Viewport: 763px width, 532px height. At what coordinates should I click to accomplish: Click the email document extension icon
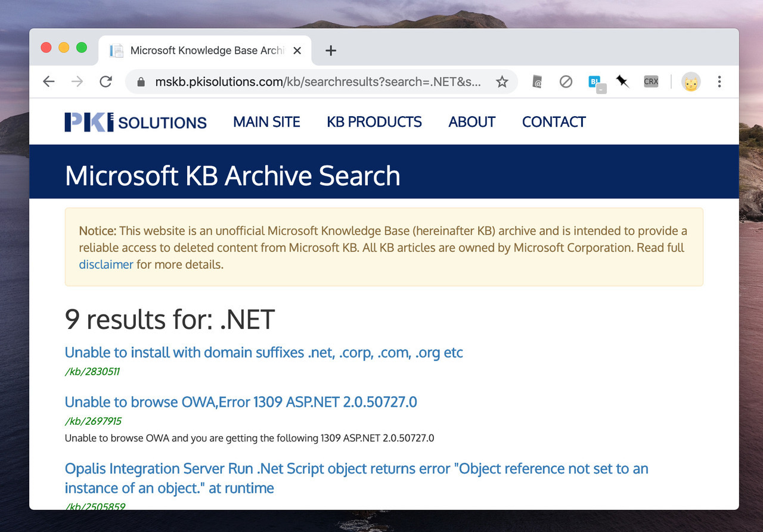(537, 82)
